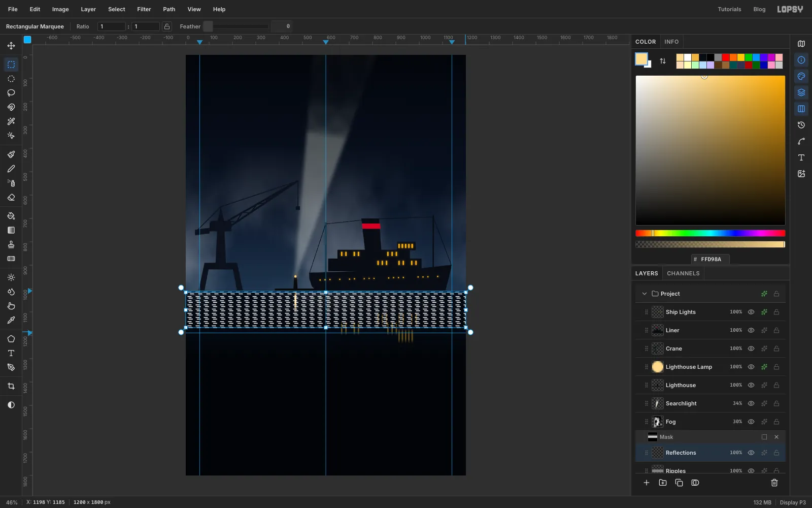
Task: Open the Filter menu
Action: 144,9
